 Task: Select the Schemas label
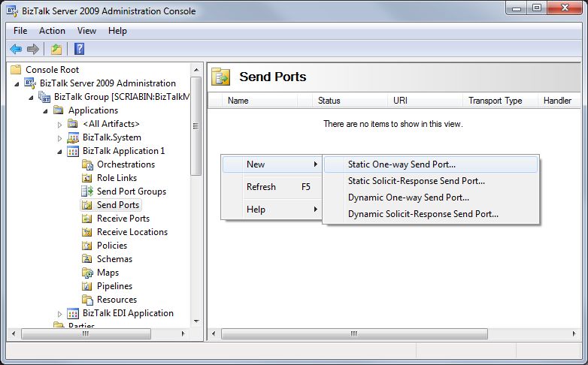[x=114, y=259]
